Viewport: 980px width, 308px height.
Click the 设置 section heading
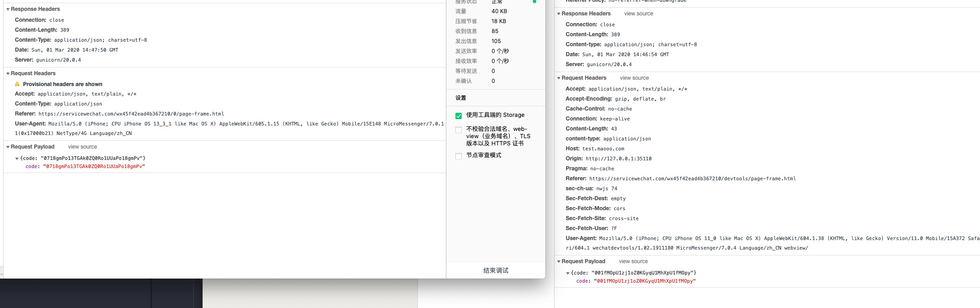tap(460, 98)
